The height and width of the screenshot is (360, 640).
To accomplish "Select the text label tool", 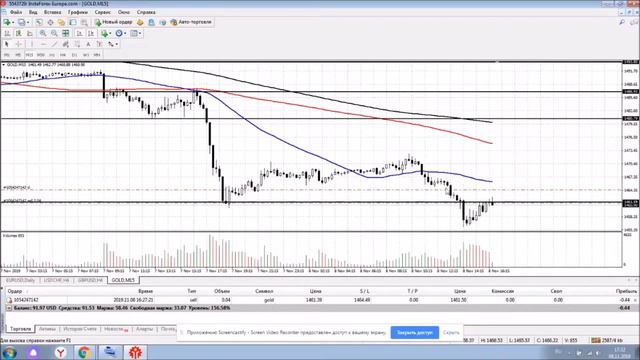I will [99, 44].
